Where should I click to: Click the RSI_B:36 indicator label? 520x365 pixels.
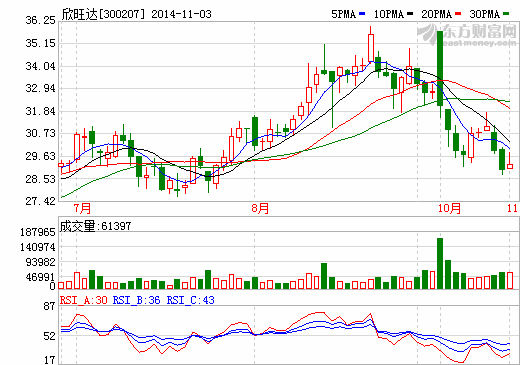(137, 300)
